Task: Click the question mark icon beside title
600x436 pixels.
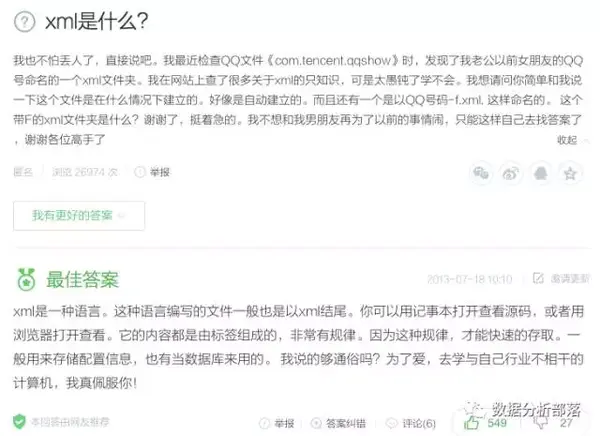Action: [24, 21]
